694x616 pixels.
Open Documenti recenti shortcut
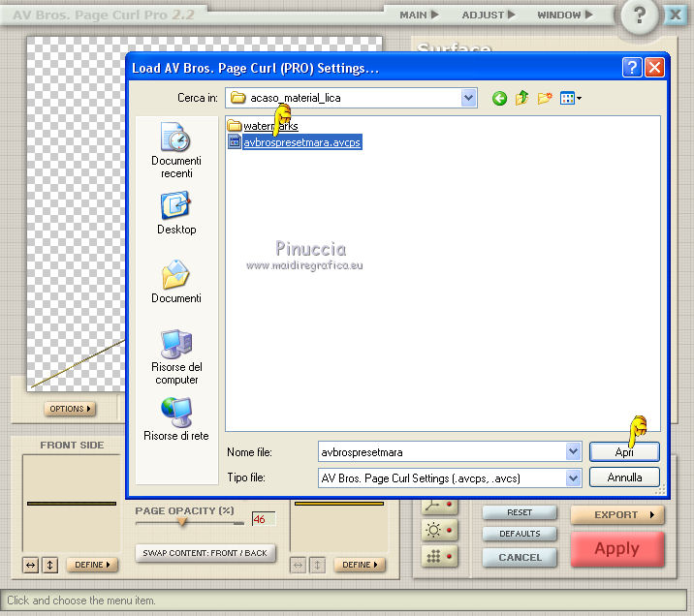176,150
